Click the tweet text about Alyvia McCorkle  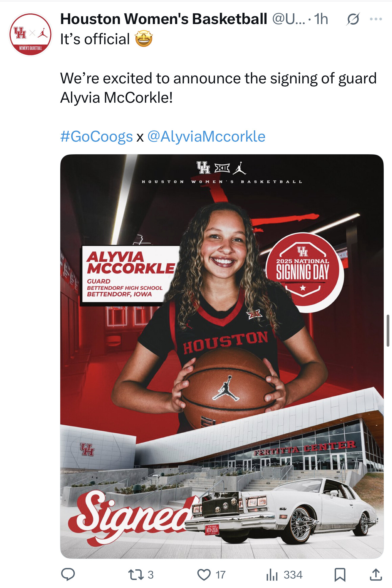pos(218,88)
